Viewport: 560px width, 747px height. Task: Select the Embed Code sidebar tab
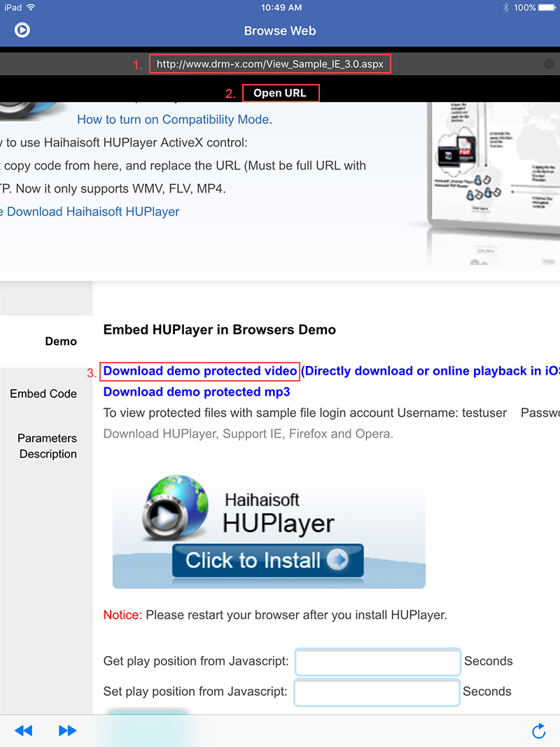coord(43,393)
